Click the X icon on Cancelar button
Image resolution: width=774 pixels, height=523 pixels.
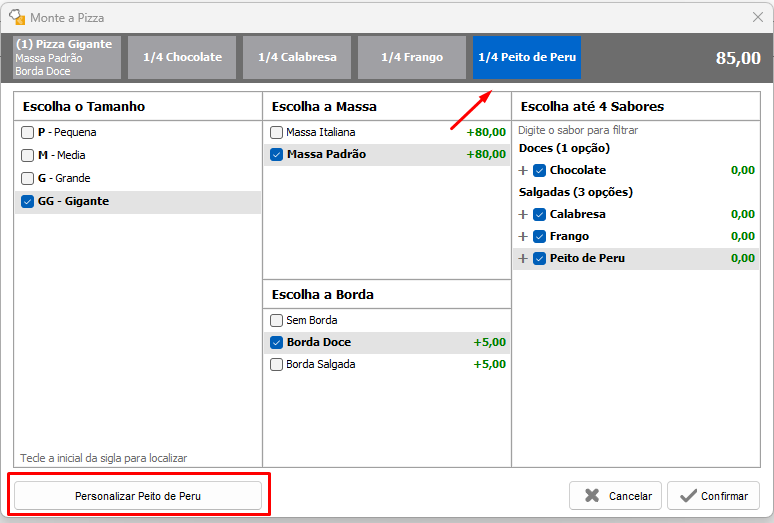[593, 496]
